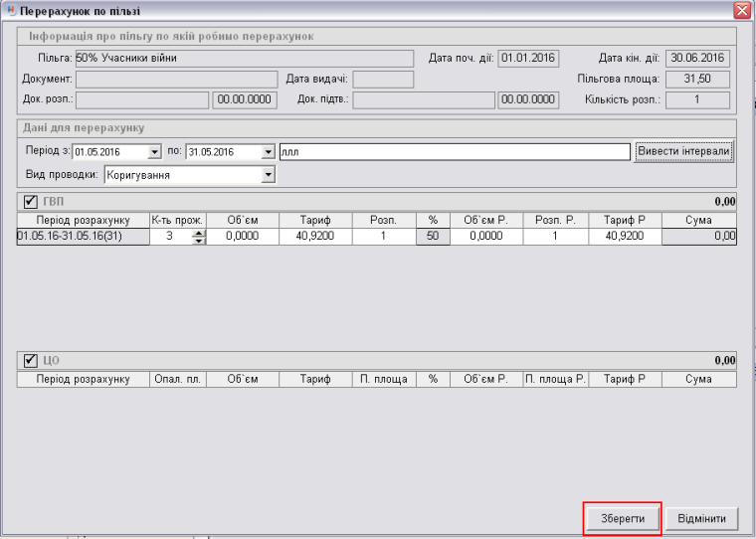
Task: Click the Зберегти button
Action: (622, 519)
